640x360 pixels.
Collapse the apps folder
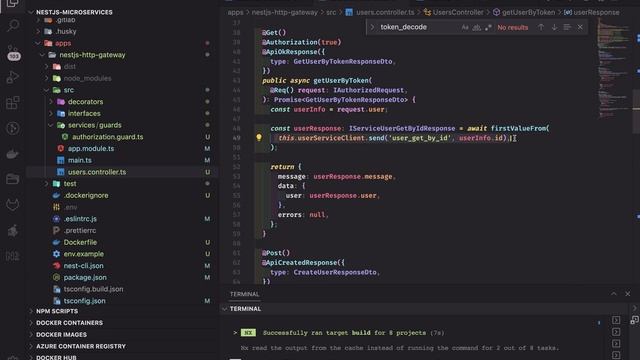click(x=38, y=43)
